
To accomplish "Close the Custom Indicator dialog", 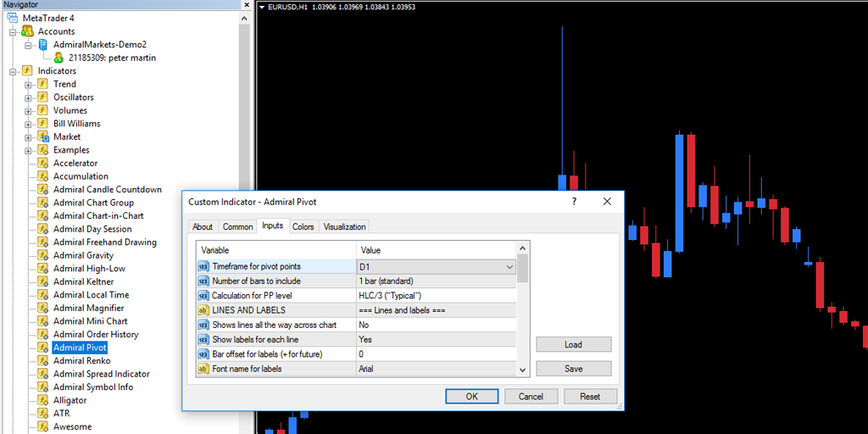I will click(607, 202).
